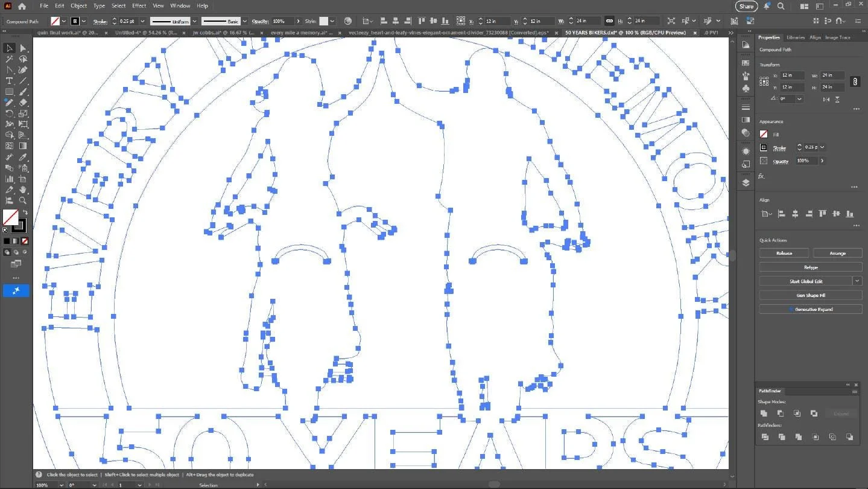Set color mode to None in toolbar
Image resolution: width=868 pixels, height=489 pixels.
coord(25,241)
